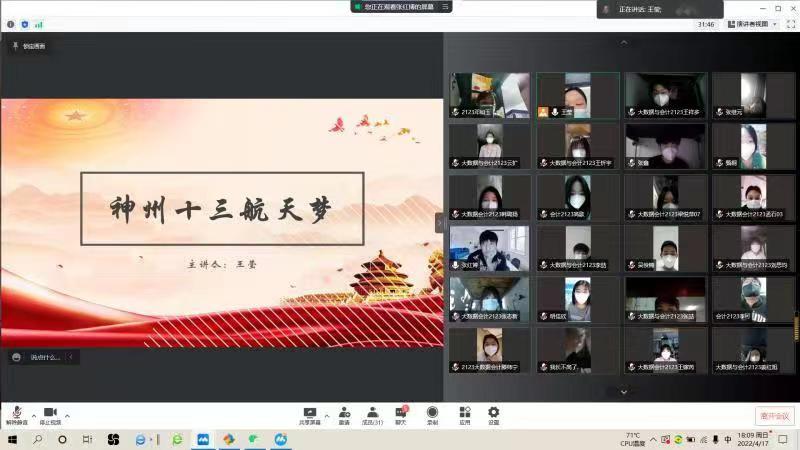Viewport: 800px width, 450px height.
Task: Click the network signal strength icon
Action: [39, 24]
